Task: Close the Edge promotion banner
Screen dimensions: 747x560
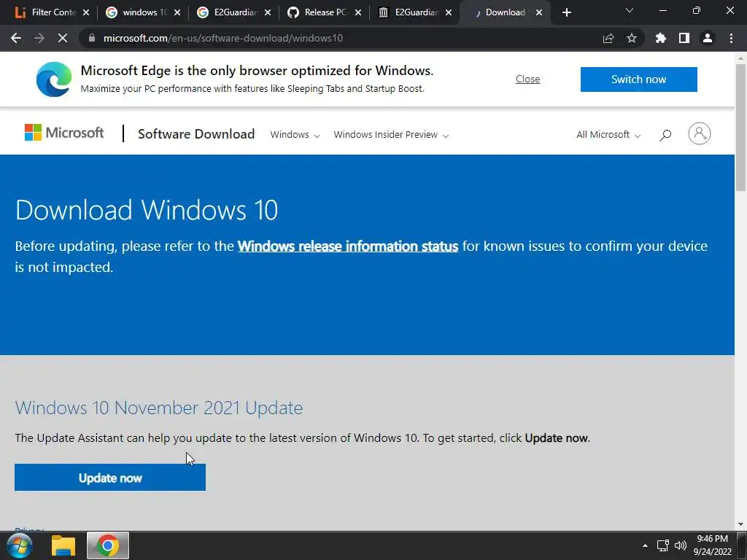Action: tap(528, 79)
